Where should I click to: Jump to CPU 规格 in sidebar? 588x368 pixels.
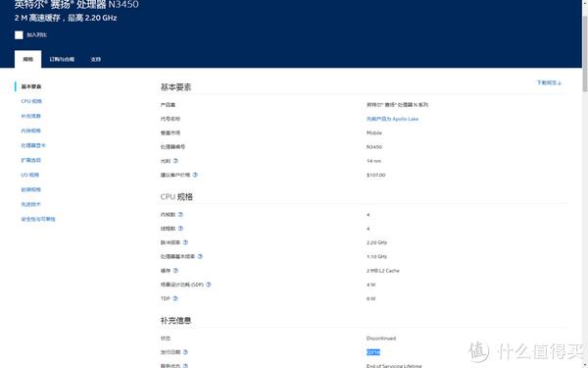[31, 101]
